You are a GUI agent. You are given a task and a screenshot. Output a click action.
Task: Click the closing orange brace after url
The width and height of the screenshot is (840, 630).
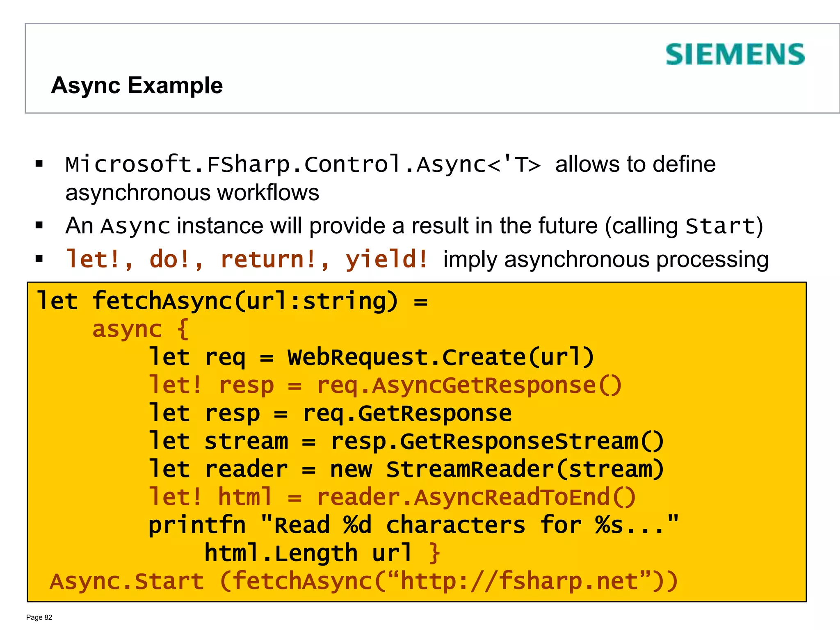[x=434, y=553]
